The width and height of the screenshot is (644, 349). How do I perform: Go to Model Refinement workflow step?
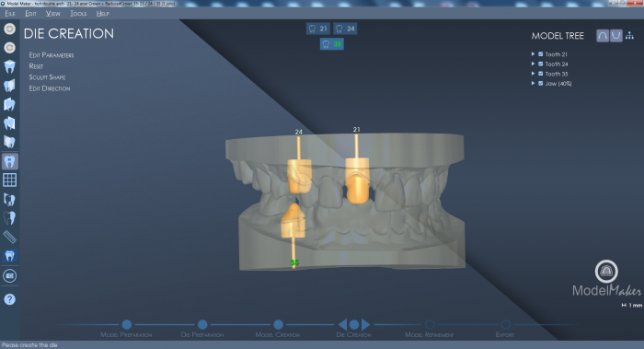click(x=430, y=330)
